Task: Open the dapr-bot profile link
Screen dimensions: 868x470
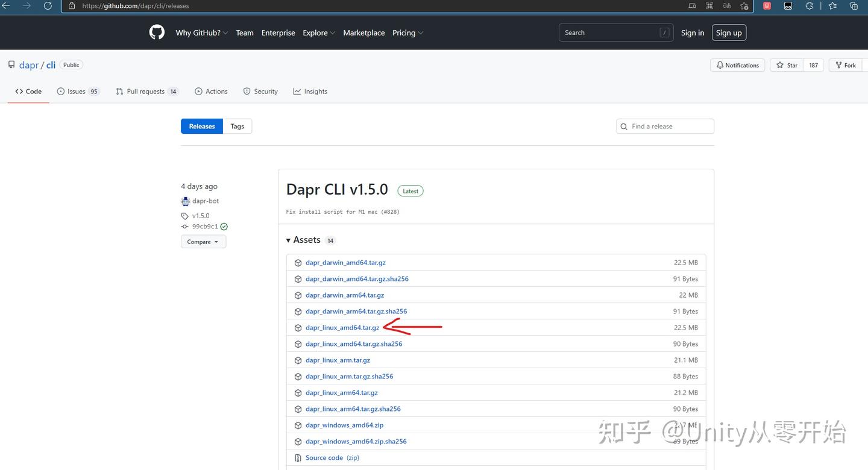Action: pyautogui.click(x=206, y=201)
